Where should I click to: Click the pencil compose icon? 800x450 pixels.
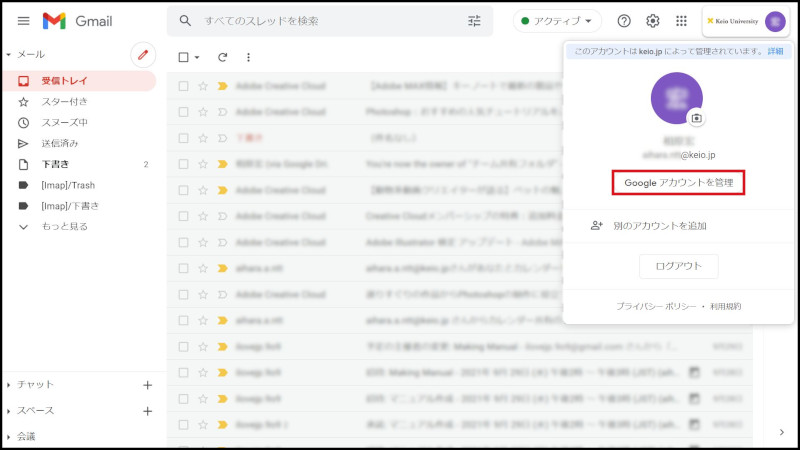pyautogui.click(x=143, y=55)
